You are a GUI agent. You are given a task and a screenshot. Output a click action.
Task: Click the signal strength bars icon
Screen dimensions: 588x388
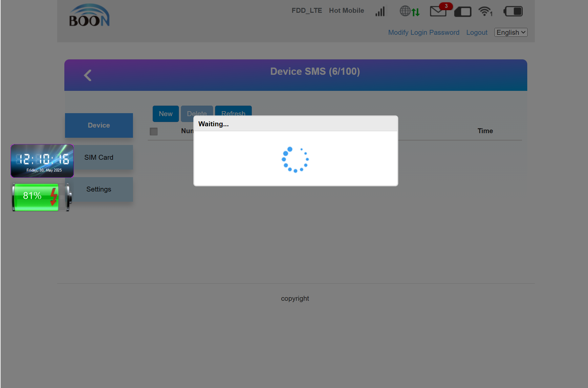click(380, 11)
